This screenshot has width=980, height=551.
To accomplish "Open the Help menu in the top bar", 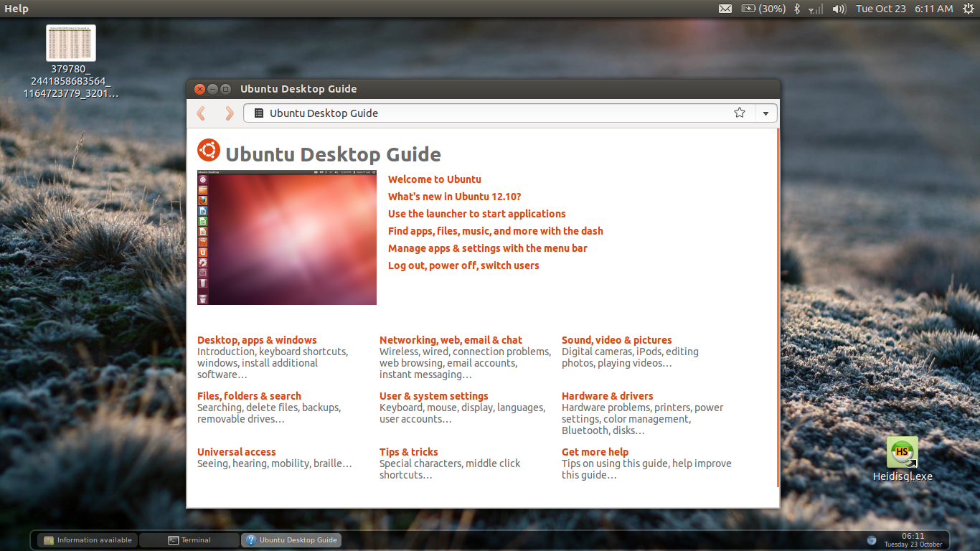I will (x=17, y=9).
